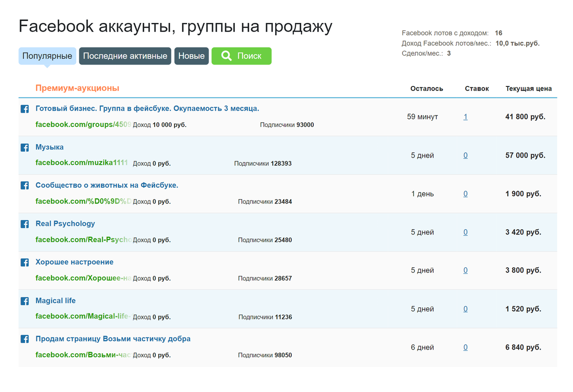573x392 pixels.
Task: Follow facebook.com/Возьми-час green URL
Action: tap(83, 355)
